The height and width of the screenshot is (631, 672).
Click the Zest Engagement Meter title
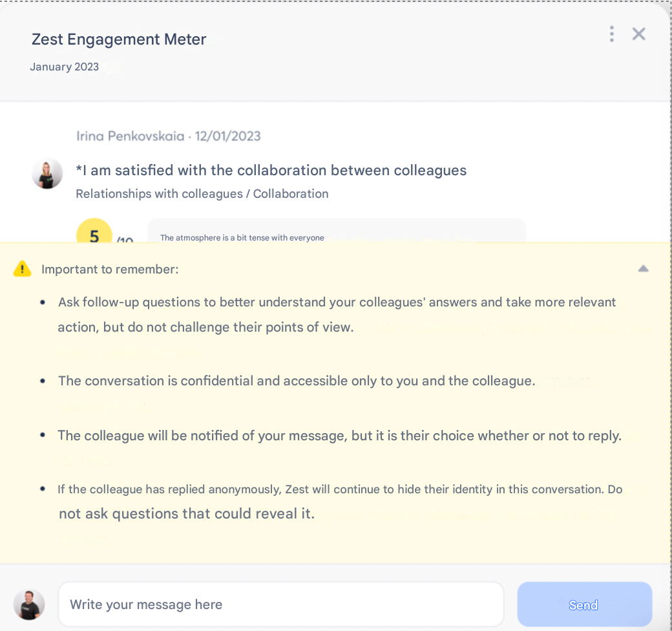pyautogui.click(x=119, y=39)
